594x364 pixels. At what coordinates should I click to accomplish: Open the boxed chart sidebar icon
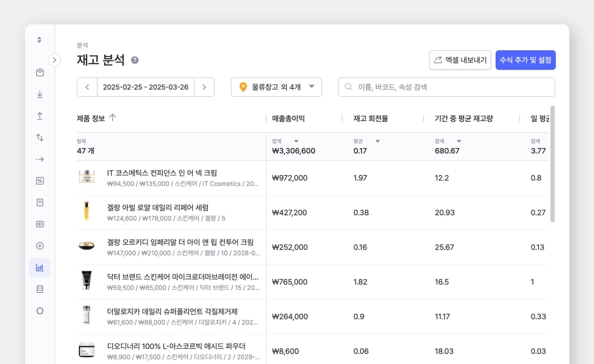(40, 181)
